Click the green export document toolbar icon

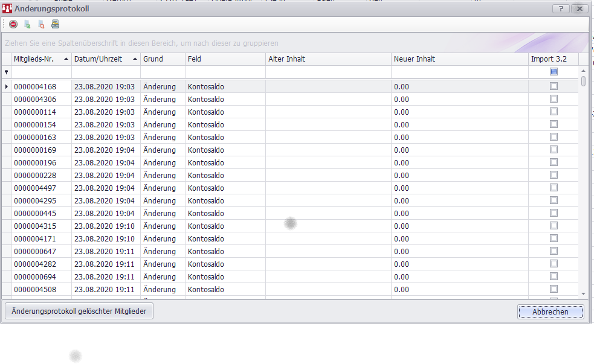pos(27,25)
